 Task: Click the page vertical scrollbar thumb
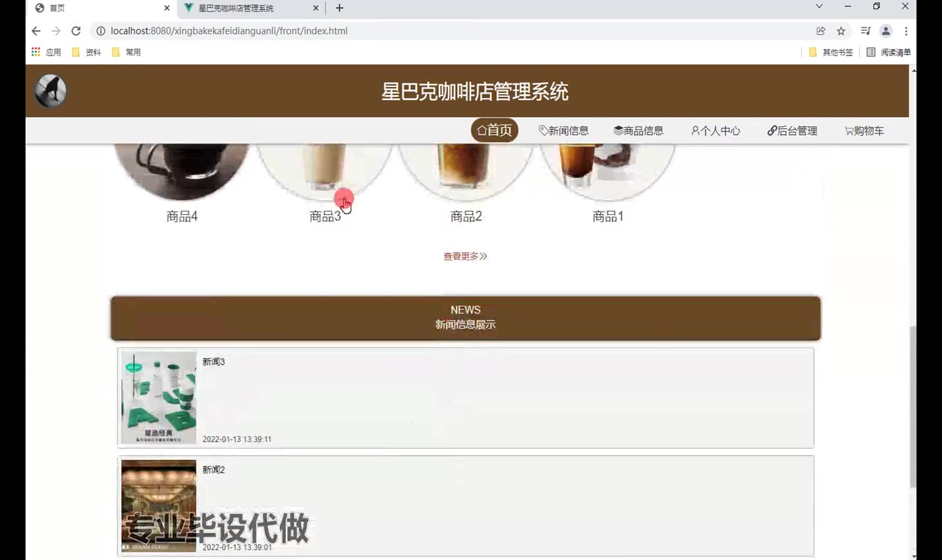pos(912,406)
